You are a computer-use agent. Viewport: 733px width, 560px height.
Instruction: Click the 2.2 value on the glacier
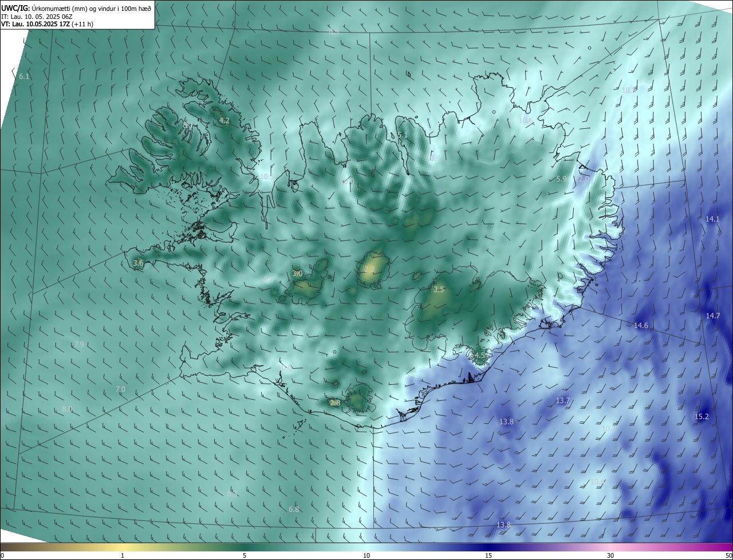point(369,269)
